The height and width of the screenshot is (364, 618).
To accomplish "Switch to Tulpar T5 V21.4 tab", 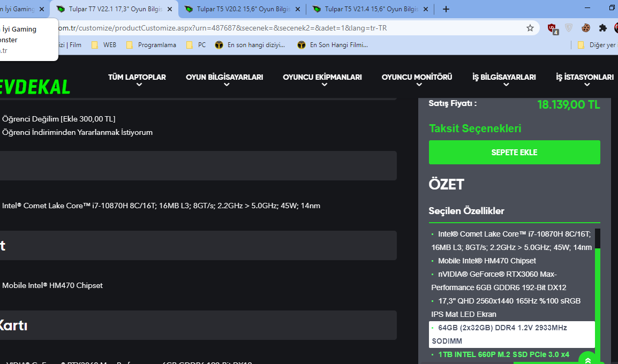I will coord(371,9).
